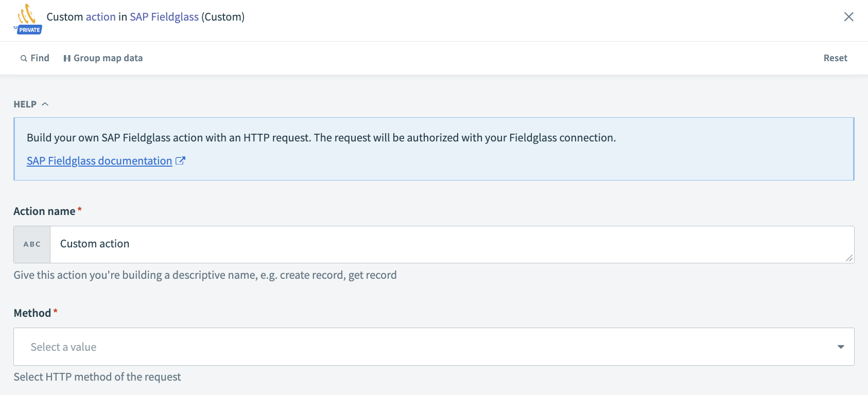Click the HELP section header label
Image resolution: width=868 pixels, height=395 pixels.
[25, 104]
